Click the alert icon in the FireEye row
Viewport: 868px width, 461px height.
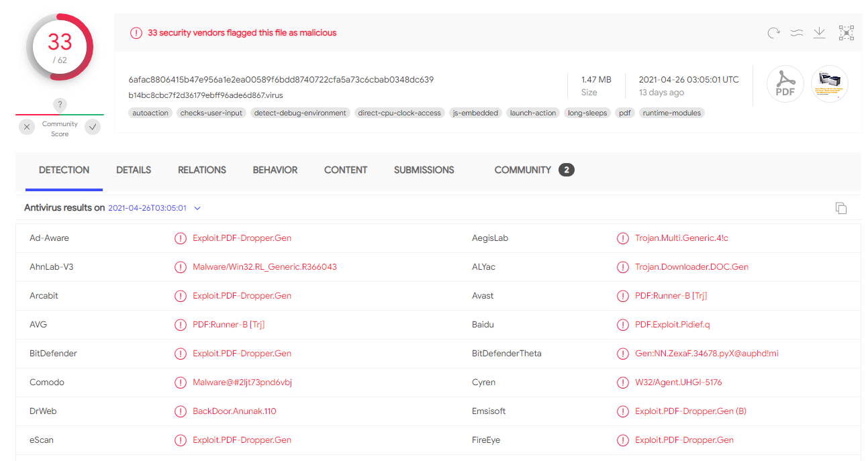pos(623,440)
